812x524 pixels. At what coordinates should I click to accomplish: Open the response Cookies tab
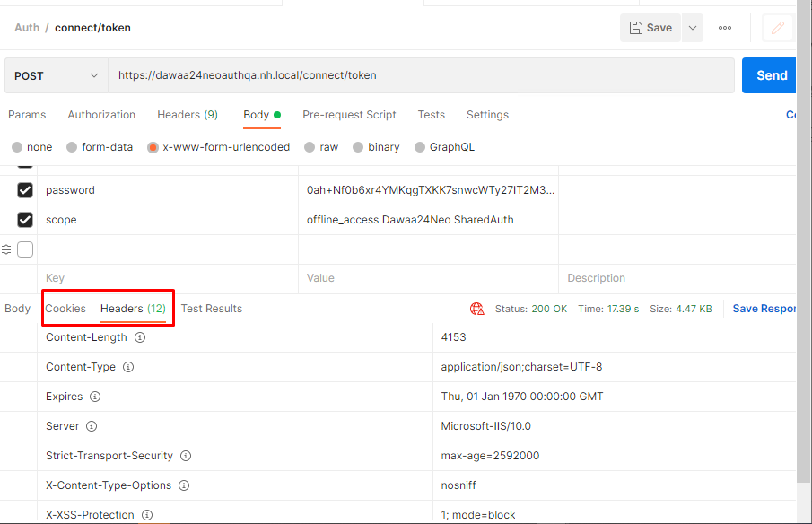[x=65, y=309]
